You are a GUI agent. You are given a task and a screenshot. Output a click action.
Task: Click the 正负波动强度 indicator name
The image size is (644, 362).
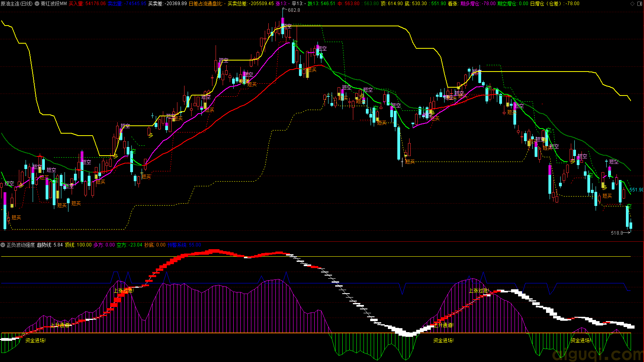point(21,245)
